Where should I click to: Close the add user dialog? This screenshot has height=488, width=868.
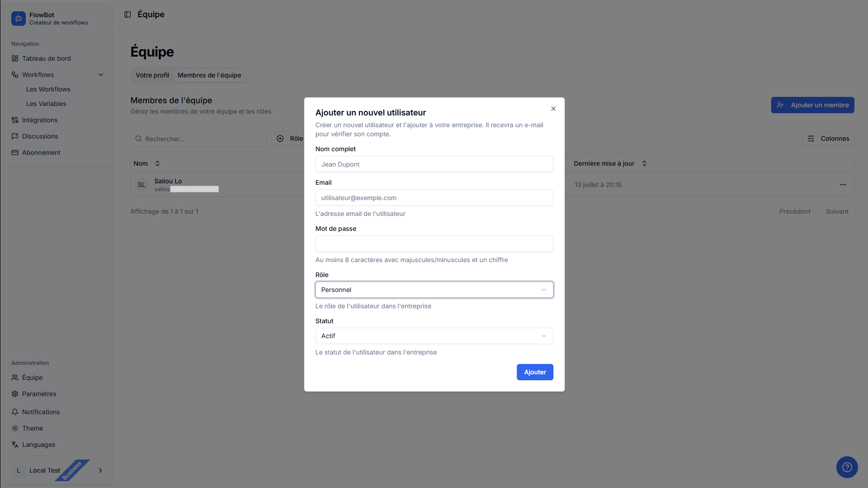coord(553,109)
